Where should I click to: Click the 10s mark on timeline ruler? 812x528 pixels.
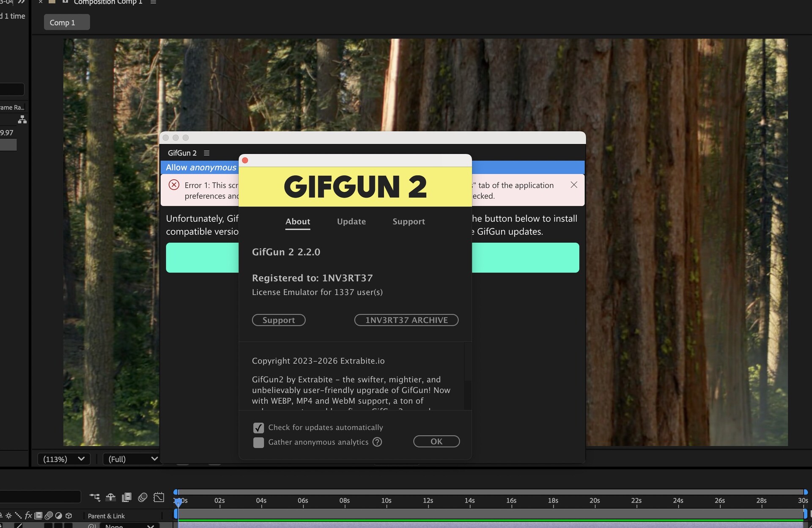[386, 501]
